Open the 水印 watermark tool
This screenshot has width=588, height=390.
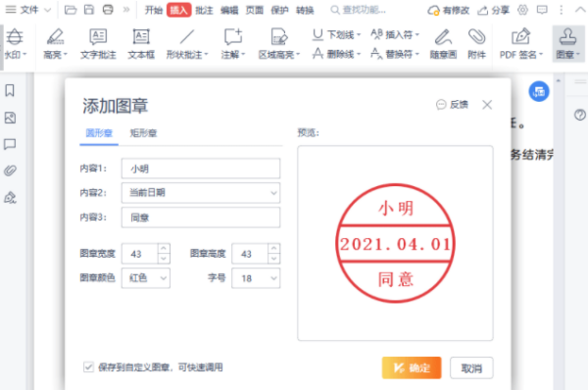[15, 44]
